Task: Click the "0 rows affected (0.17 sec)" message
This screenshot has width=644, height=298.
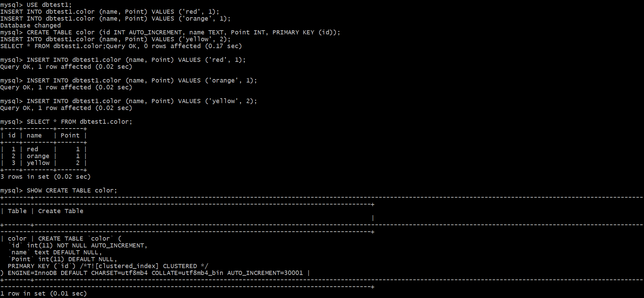Action: (x=193, y=46)
